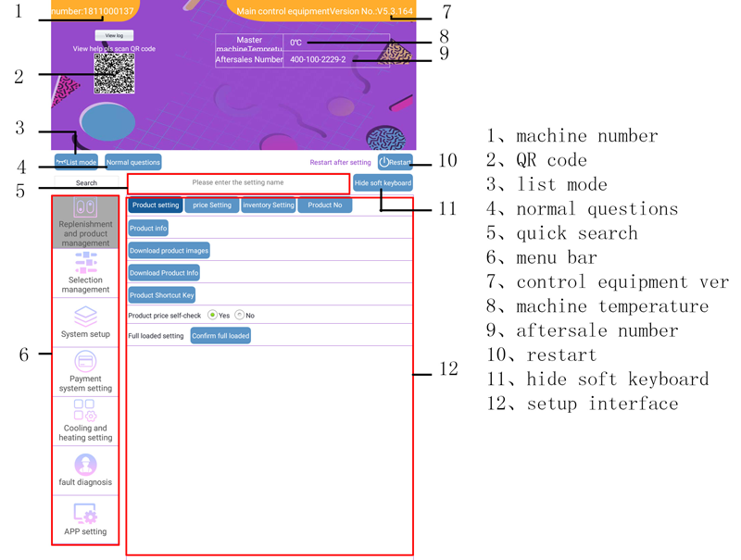Screen dimensions: 741x560
Task: Open APP setting menu item
Action: click(85, 520)
